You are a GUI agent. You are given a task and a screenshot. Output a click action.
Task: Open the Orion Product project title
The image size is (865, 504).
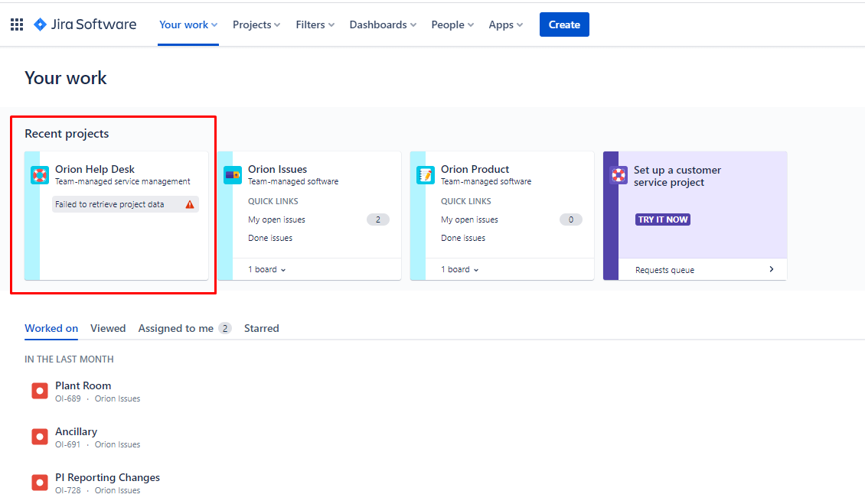click(475, 169)
